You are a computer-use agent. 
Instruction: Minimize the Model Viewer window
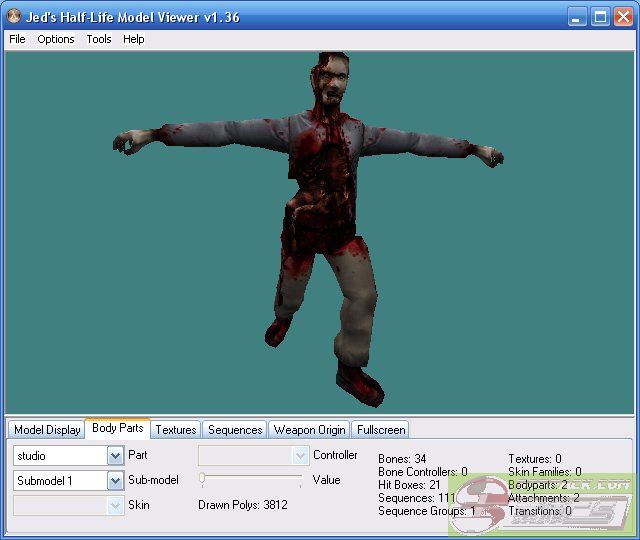(578, 17)
